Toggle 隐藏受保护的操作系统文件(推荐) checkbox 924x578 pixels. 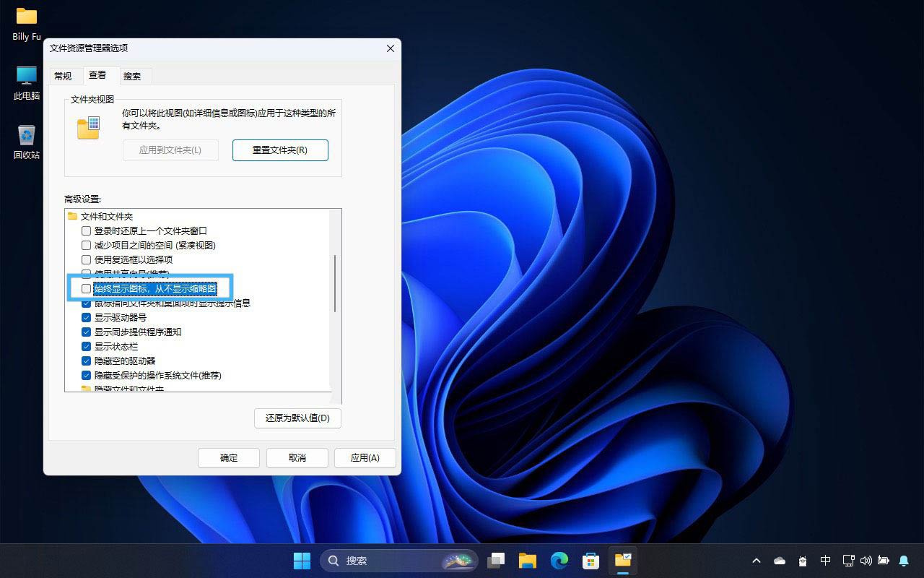point(87,376)
